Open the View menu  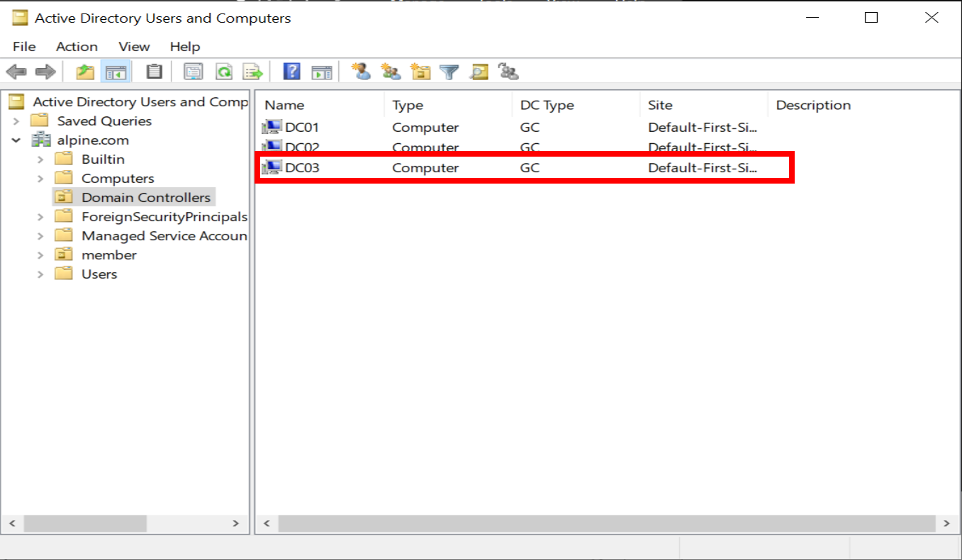[x=134, y=47]
